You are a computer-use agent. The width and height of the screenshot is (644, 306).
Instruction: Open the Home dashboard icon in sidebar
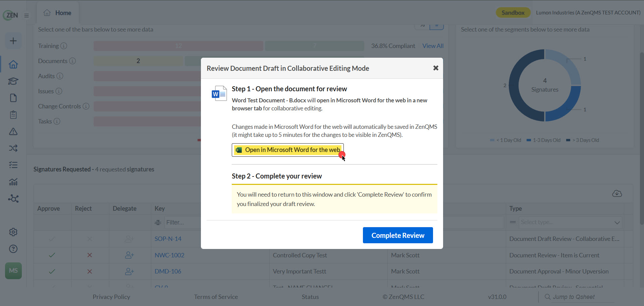pos(13,64)
